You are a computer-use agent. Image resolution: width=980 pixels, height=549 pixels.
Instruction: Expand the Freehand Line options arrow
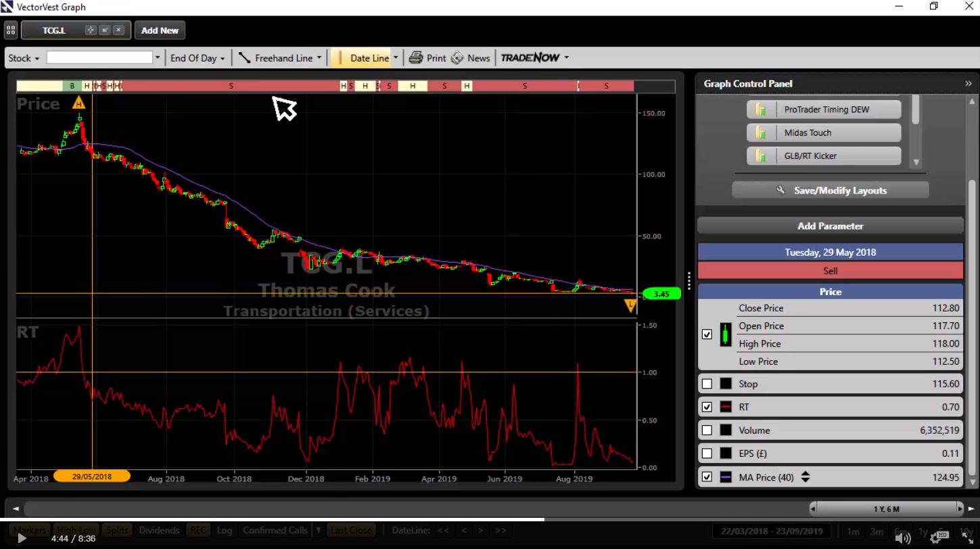pos(319,58)
